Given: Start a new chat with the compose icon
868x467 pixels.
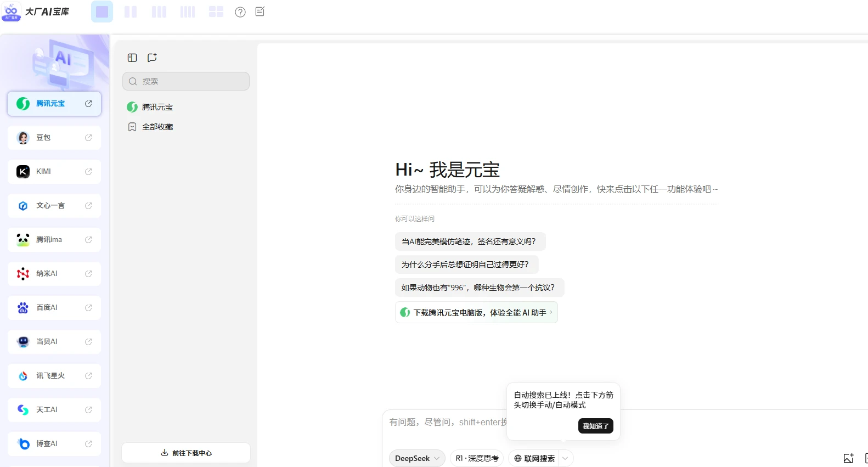Looking at the screenshot, I should point(152,58).
